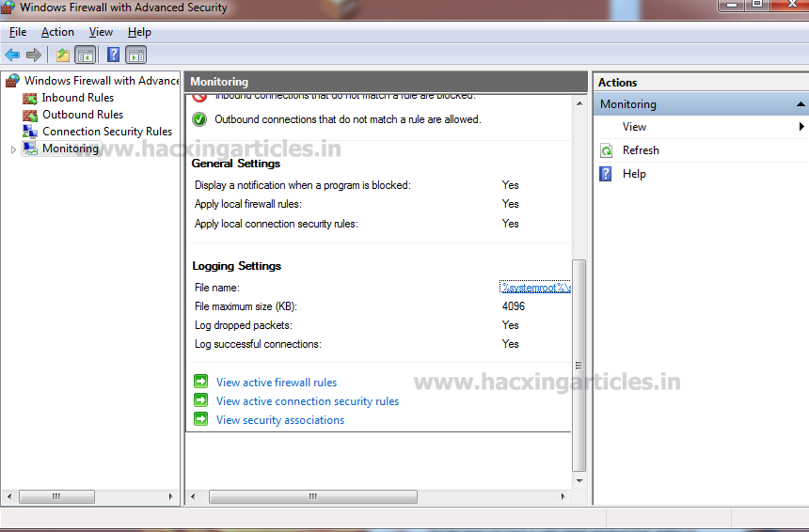The image size is (809, 532).
Task: Click the Display a notification when blocked label
Action: pos(303,185)
